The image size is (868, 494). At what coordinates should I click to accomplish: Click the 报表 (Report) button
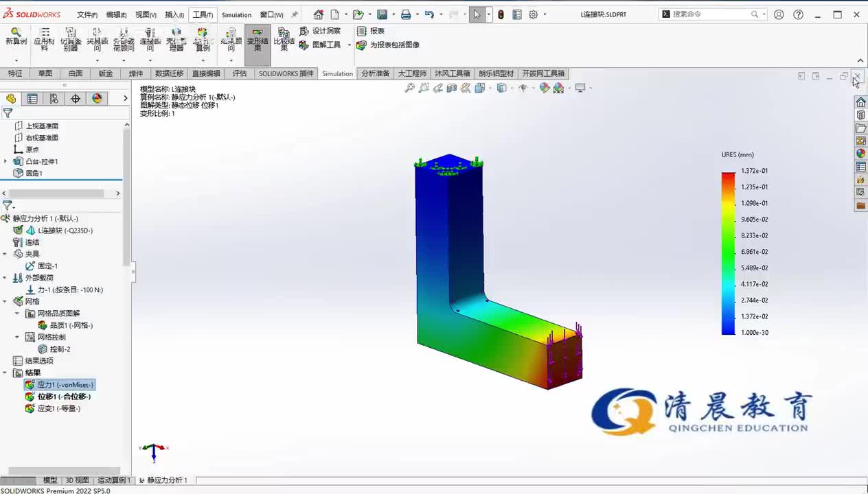(371, 31)
